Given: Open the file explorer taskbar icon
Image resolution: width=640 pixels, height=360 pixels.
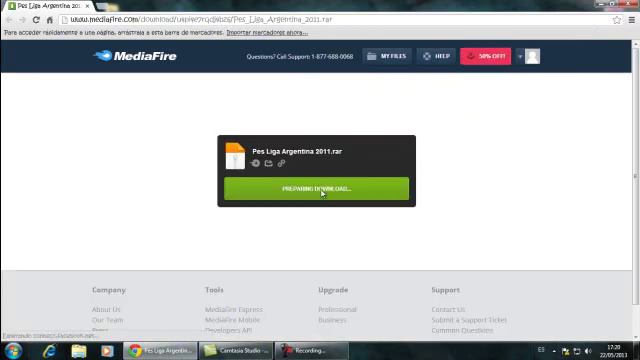Looking at the screenshot, I should point(79,351).
